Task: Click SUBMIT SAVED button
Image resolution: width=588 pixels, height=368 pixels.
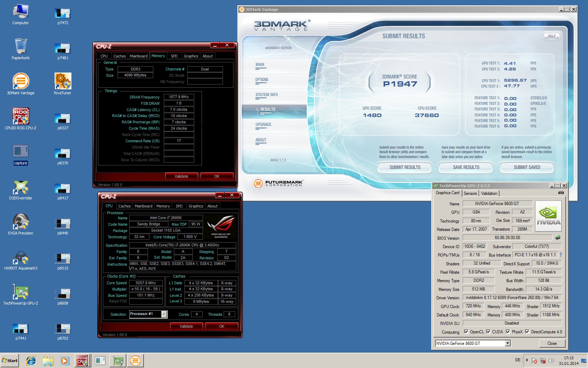Action: [x=527, y=168]
